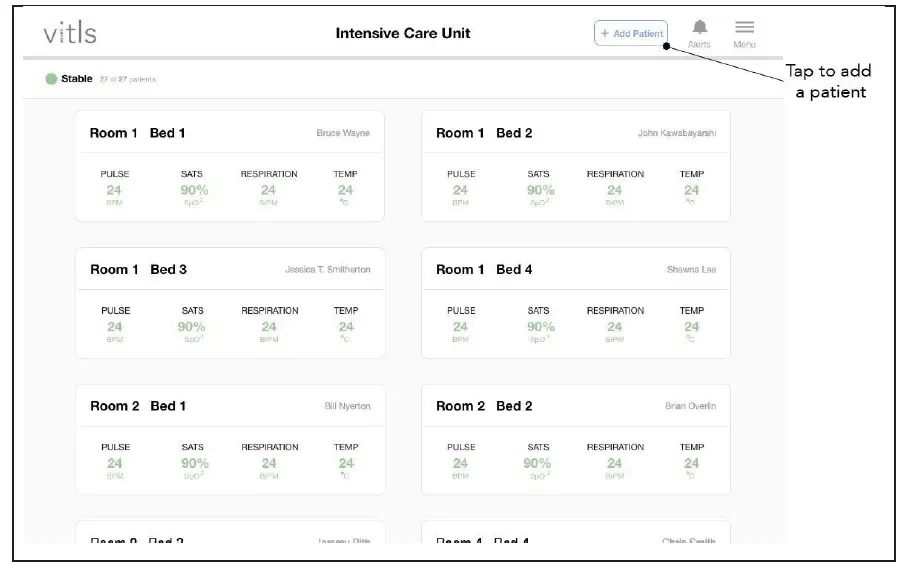This screenshot has height=571, width=903.
Task: Click the vitls logo
Action: [x=70, y=33]
